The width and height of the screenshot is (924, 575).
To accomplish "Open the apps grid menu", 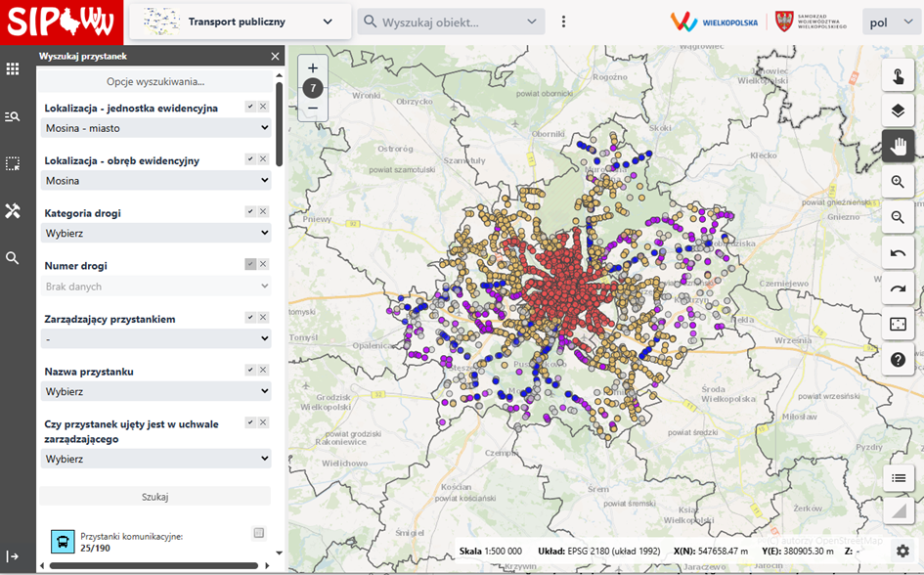I will pos(13,69).
